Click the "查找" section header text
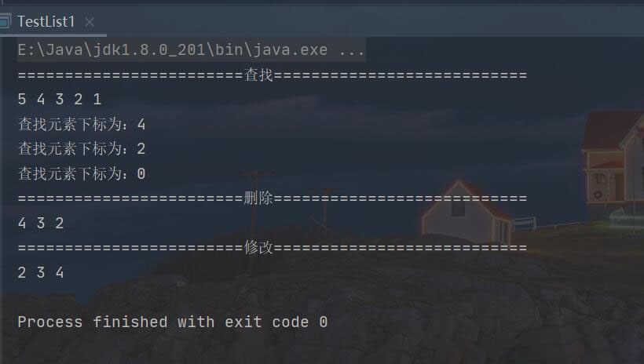Viewport: 644px width, 364px height. 258,75
